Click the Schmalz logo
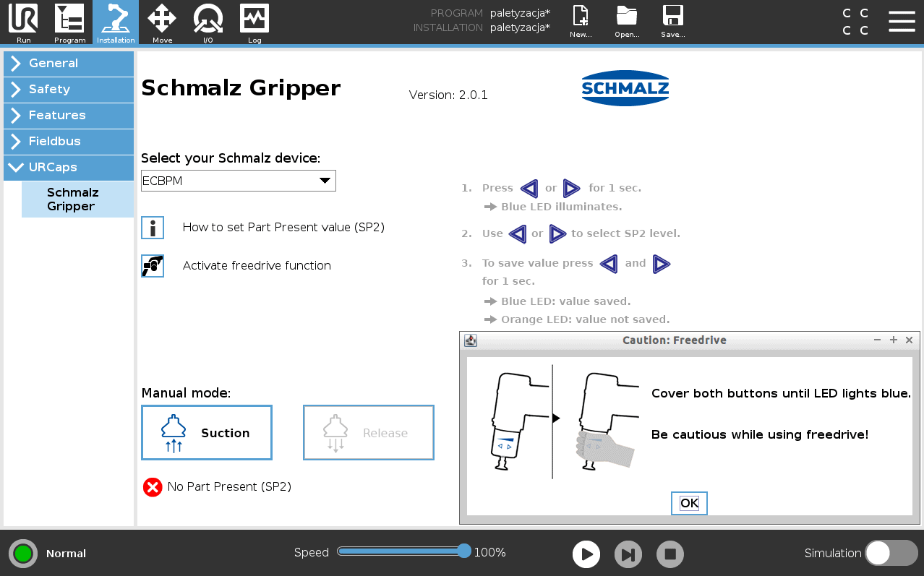Screen dimensions: 924x576 [625, 88]
